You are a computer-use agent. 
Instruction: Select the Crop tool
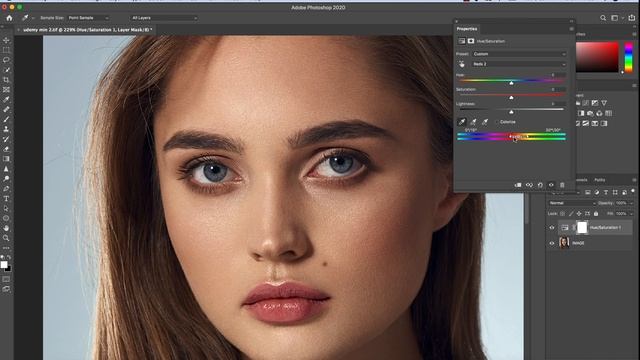click(x=6, y=80)
